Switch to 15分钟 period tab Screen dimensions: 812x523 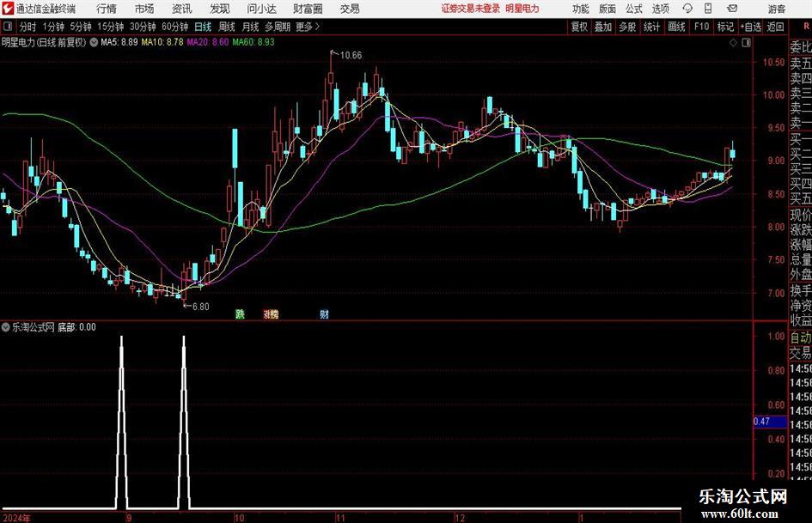110,27
